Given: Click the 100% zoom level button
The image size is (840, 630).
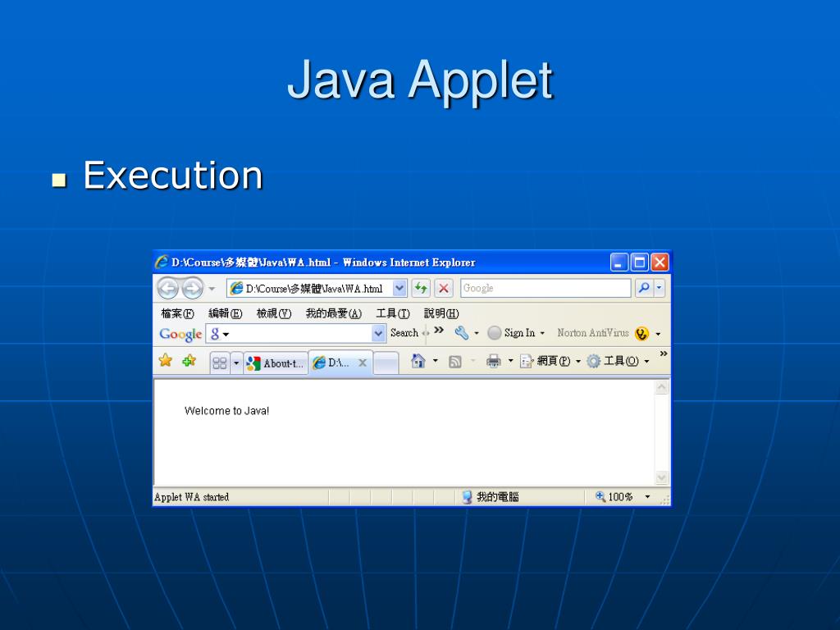Looking at the screenshot, I should click(x=614, y=497).
